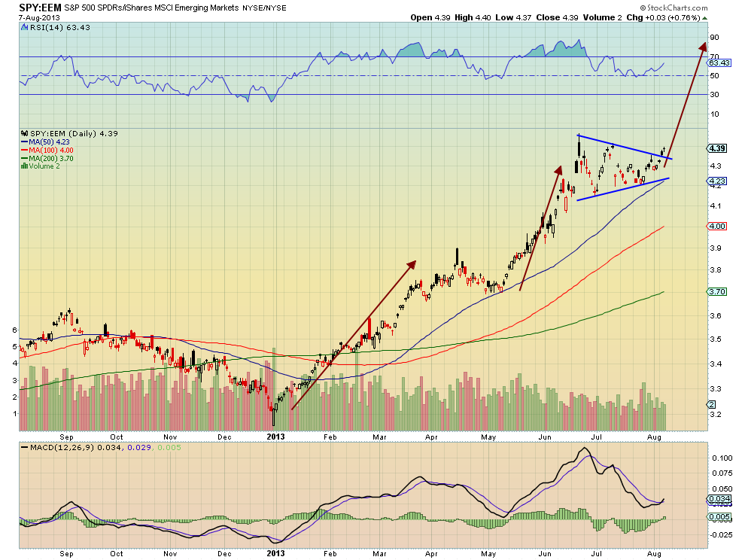Click the Low 4.37 header value
Image resolution: width=745 pixels, height=560 pixels.
point(513,17)
